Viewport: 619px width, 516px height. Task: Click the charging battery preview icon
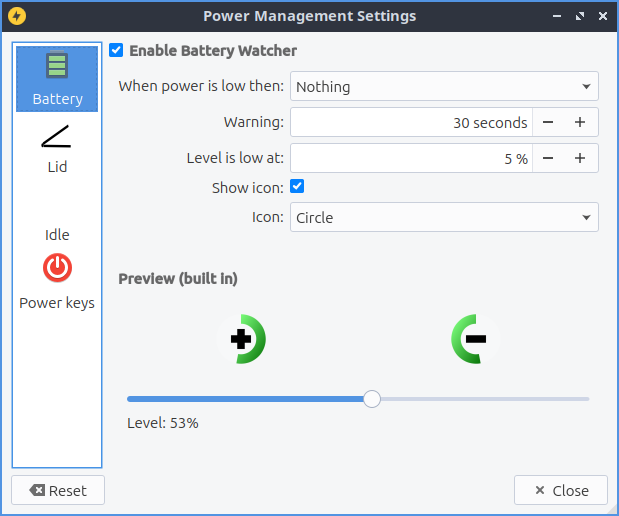point(241,339)
